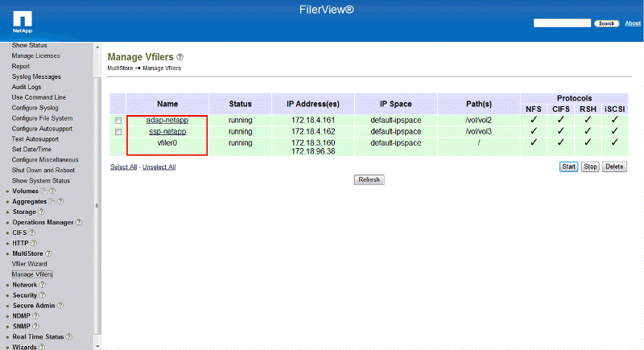This screenshot has width=644, height=350.
Task: Expand the SNMP menu section
Action: [22, 326]
